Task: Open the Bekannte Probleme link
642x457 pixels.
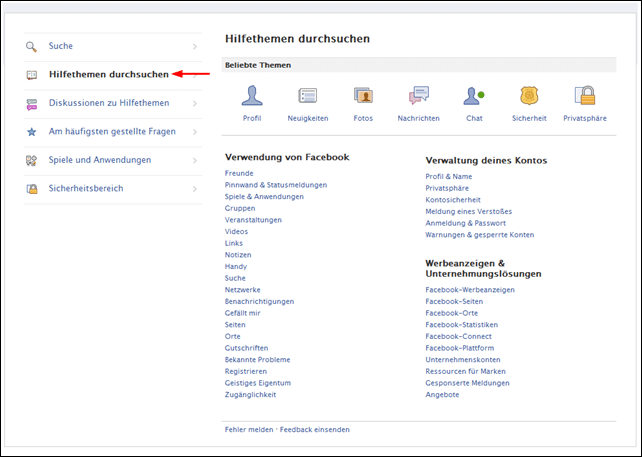Action: click(x=258, y=360)
